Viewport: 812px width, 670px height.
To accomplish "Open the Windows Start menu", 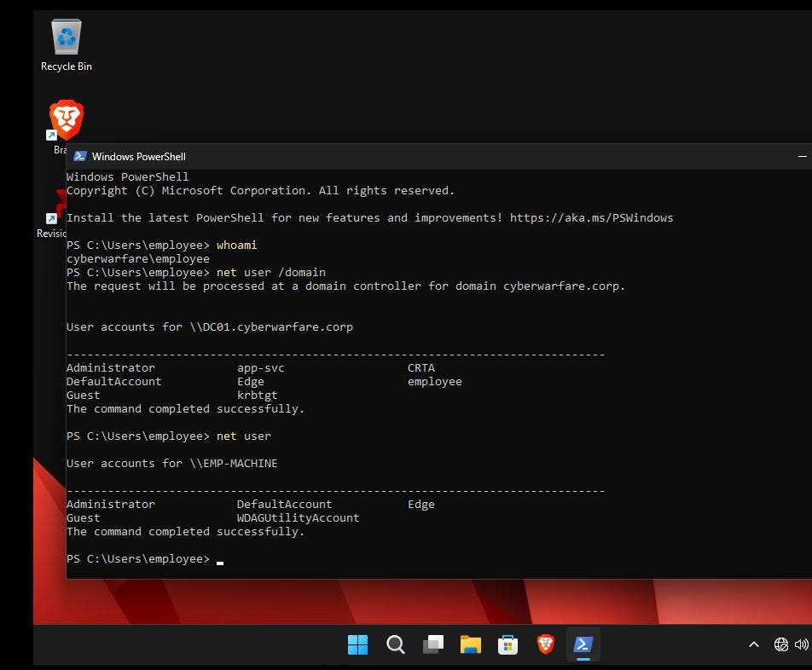I will tap(357, 644).
